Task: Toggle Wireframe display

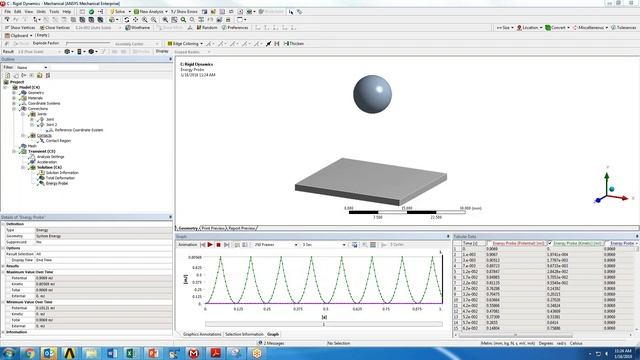Action: [138, 28]
